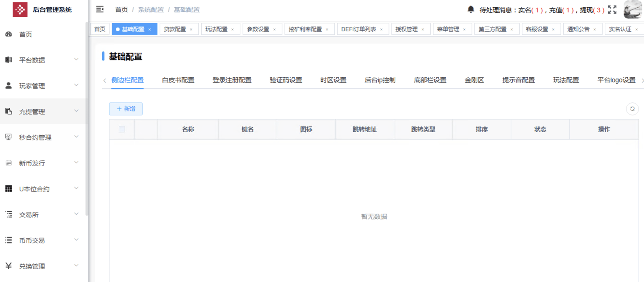The image size is (644, 282).
Task: Open the 提示音配置 tab
Action: coord(518,80)
